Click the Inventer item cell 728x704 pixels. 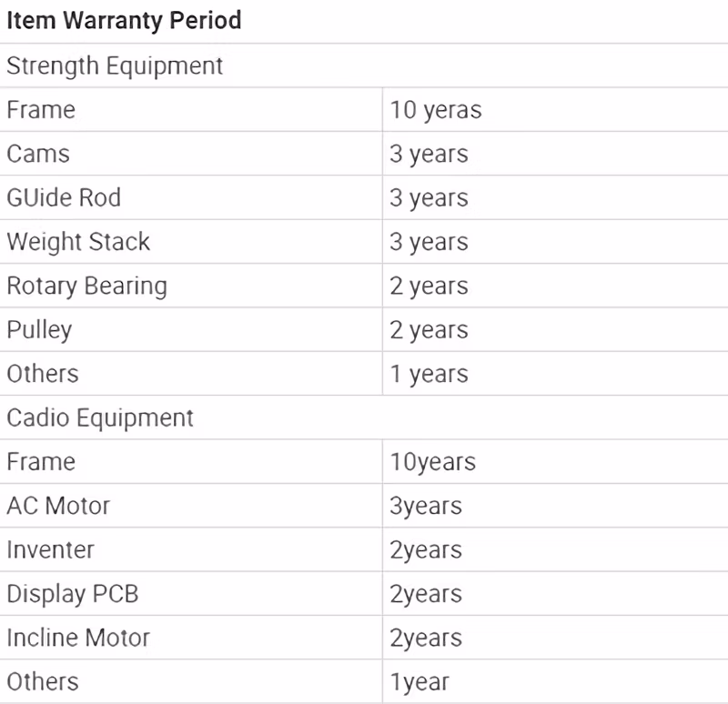(x=191, y=549)
